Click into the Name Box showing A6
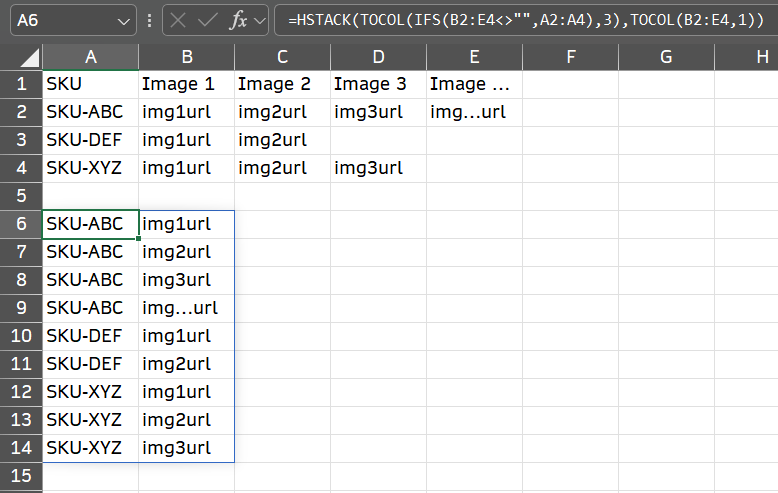This screenshot has height=493, width=778. 64,20
